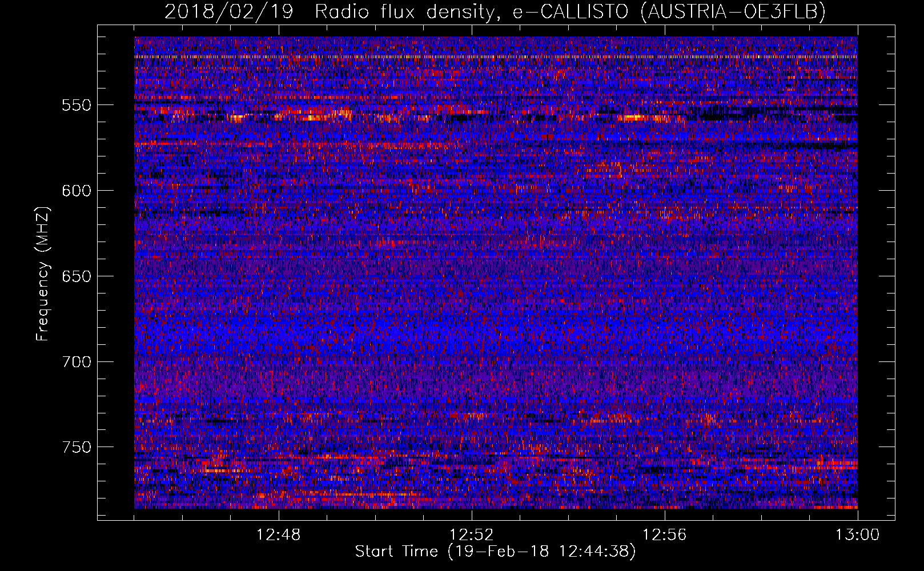924x571 pixels.
Task: Click the 600 frequency tick label
Action: (77, 191)
